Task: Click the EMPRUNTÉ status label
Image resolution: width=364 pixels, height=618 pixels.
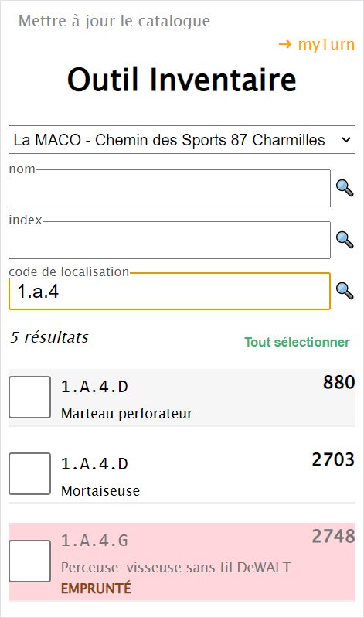Action: click(96, 589)
